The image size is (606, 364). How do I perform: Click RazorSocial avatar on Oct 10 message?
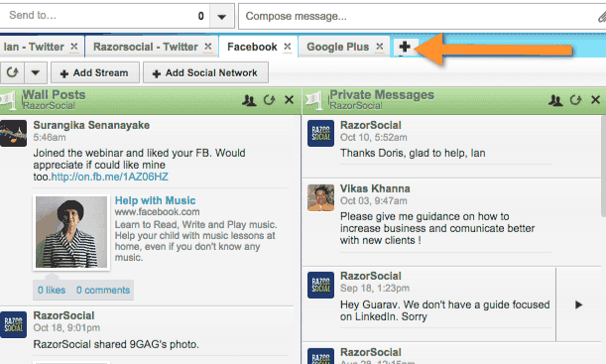(320, 133)
